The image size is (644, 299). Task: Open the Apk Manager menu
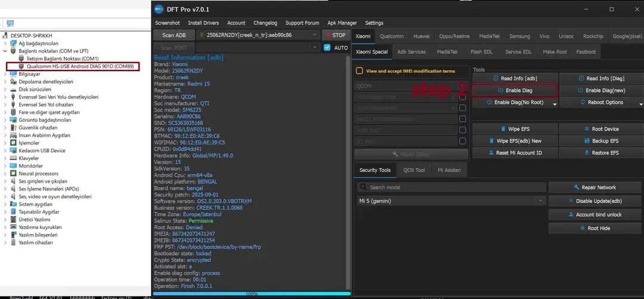[x=342, y=23]
